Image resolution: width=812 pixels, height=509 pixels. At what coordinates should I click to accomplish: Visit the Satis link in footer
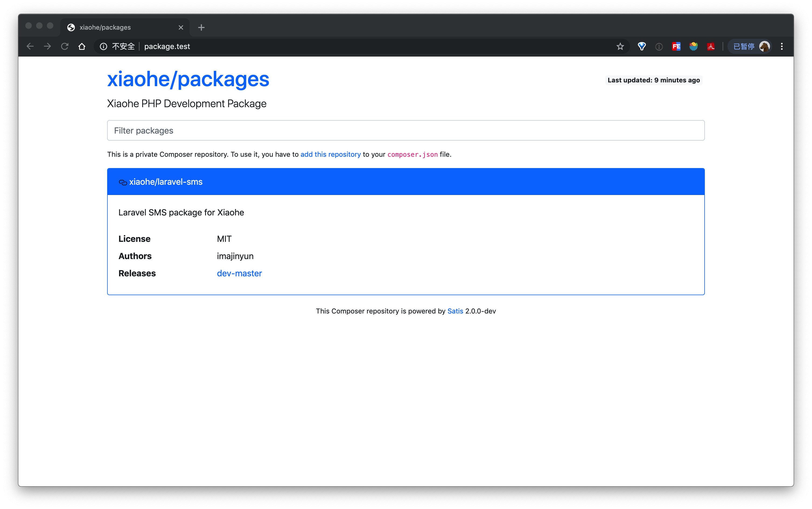455,311
